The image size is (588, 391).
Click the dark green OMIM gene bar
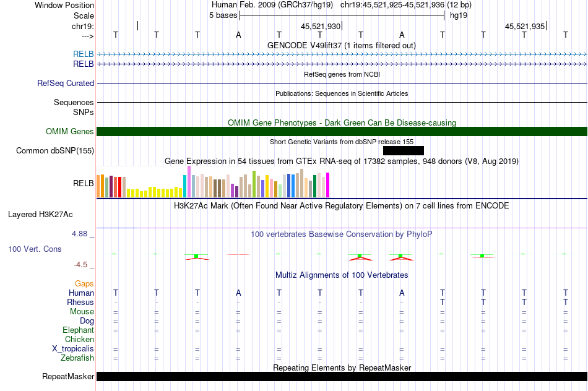coord(342,132)
